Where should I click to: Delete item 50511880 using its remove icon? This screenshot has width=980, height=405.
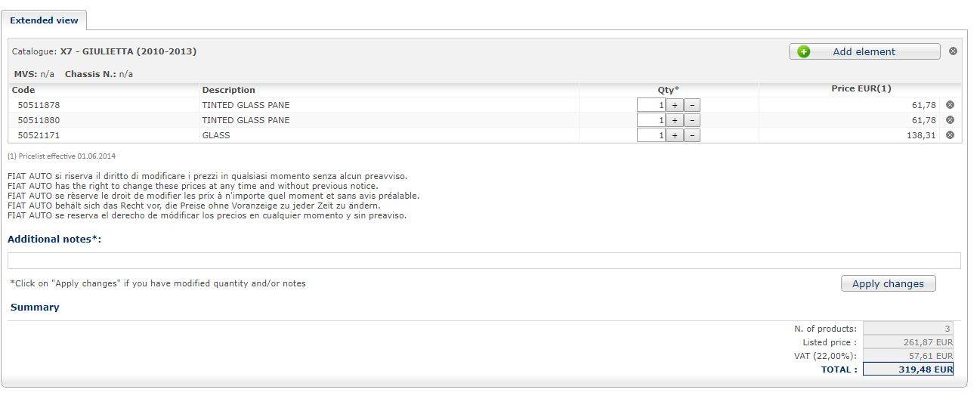click(x=950, y=120)
